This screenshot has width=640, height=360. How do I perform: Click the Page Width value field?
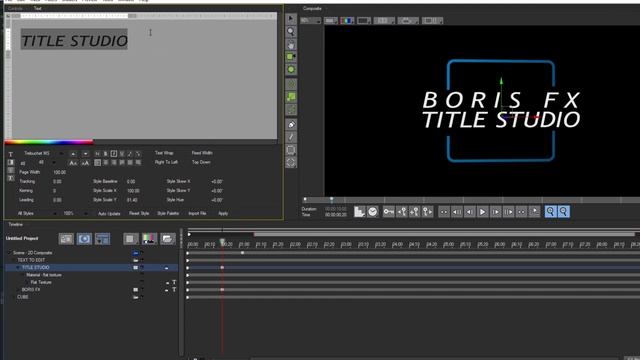[60, 172]
